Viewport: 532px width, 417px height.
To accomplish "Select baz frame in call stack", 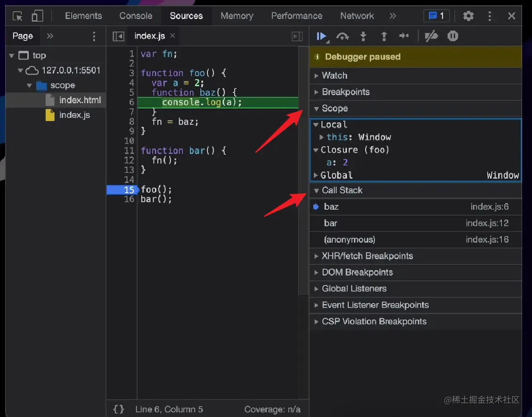I will 416,207.
